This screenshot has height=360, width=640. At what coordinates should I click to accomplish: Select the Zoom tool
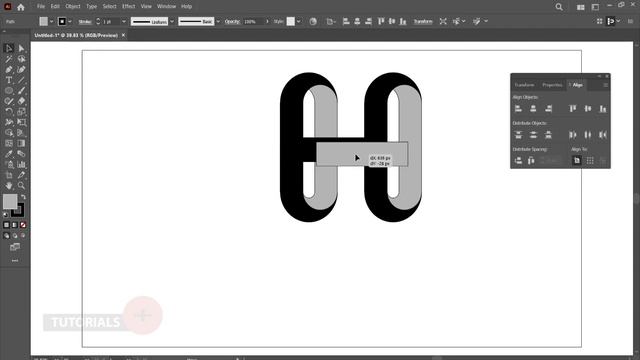click(22, 186)
